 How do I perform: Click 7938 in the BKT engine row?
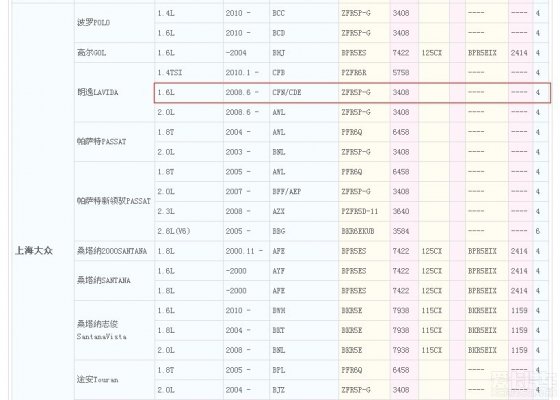(401, 330)
